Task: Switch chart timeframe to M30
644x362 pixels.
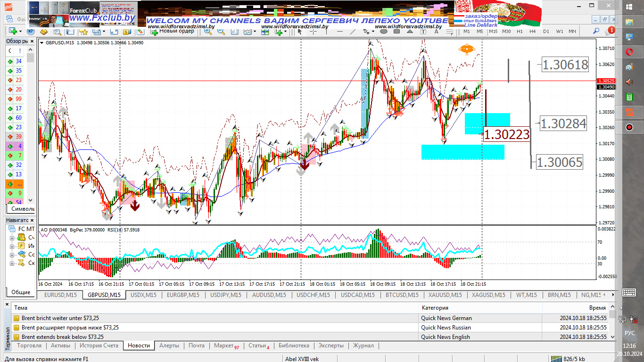Action: pos(506,32)
